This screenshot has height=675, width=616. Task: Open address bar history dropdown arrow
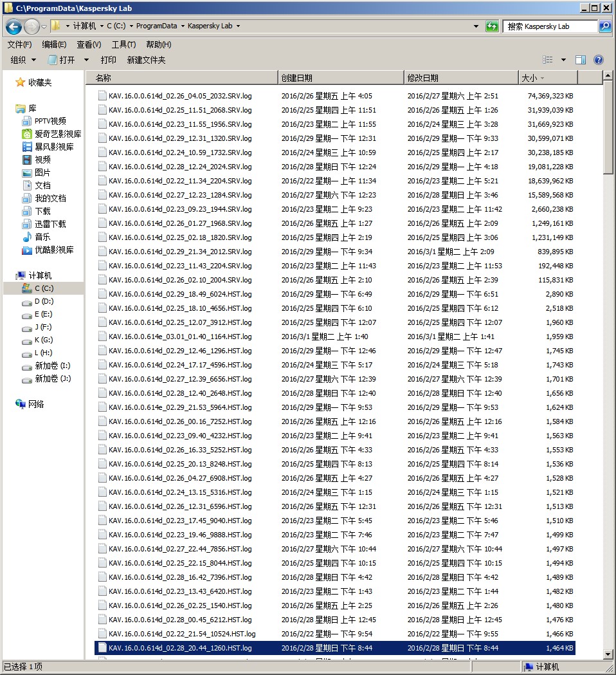[476, 26]
